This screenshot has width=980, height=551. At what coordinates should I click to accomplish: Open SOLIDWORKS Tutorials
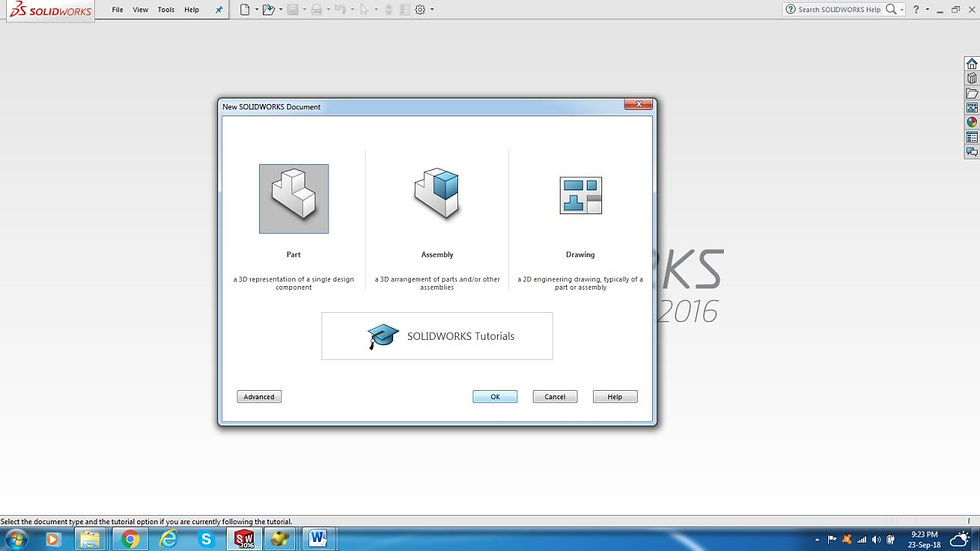(437, 336)
